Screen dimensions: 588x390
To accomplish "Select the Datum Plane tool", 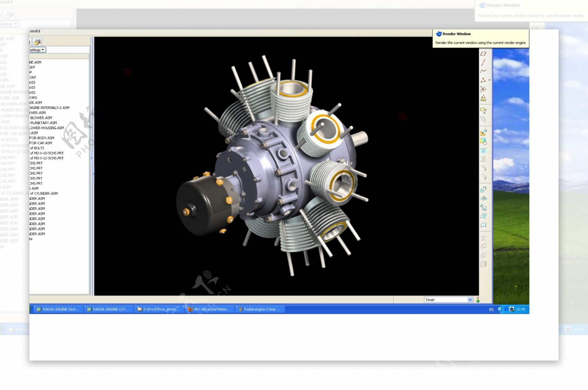I will click(483, 54).
